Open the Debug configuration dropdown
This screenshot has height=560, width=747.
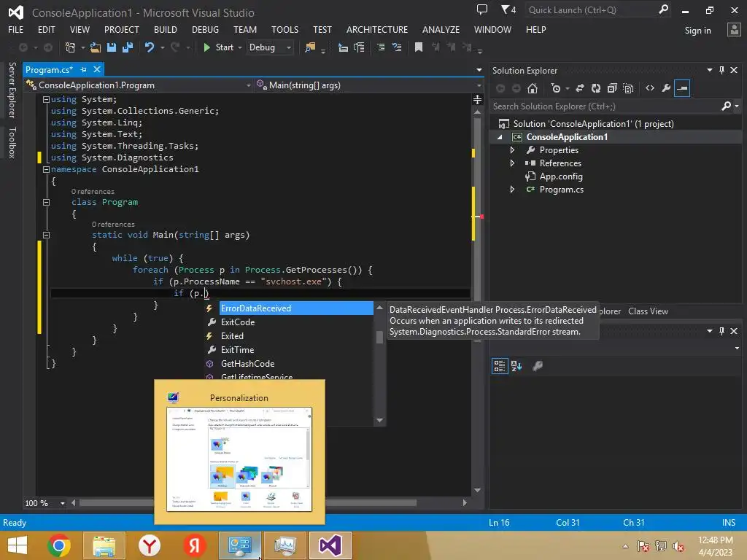pos(270,47)
